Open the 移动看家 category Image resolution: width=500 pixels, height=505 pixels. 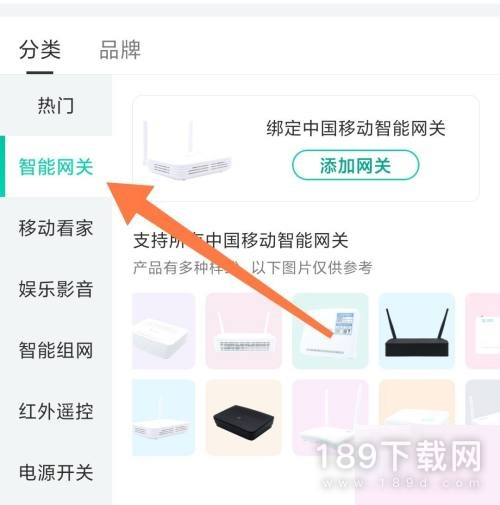(56, 228)
